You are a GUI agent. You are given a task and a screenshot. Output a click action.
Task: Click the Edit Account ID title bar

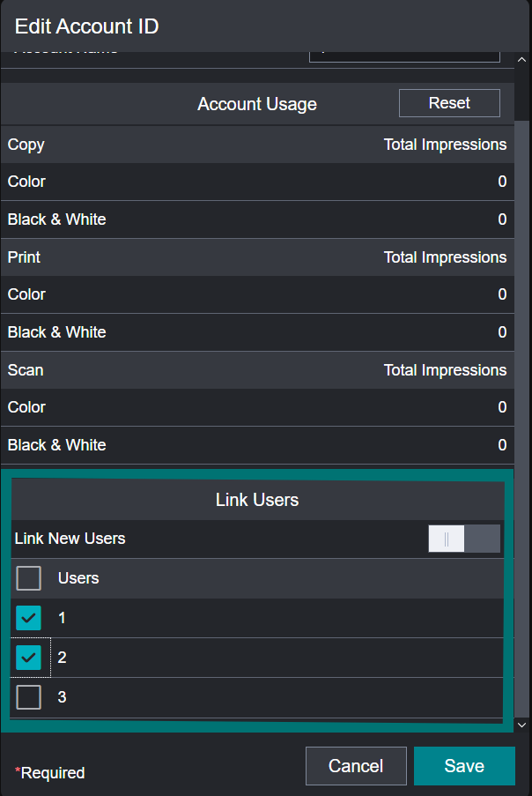pyautogui.click(x=264, y=26)
